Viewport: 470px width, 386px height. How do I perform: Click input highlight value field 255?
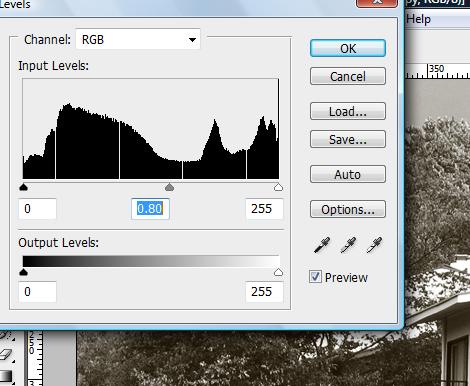pyautogui.click(x=264, y=209)
